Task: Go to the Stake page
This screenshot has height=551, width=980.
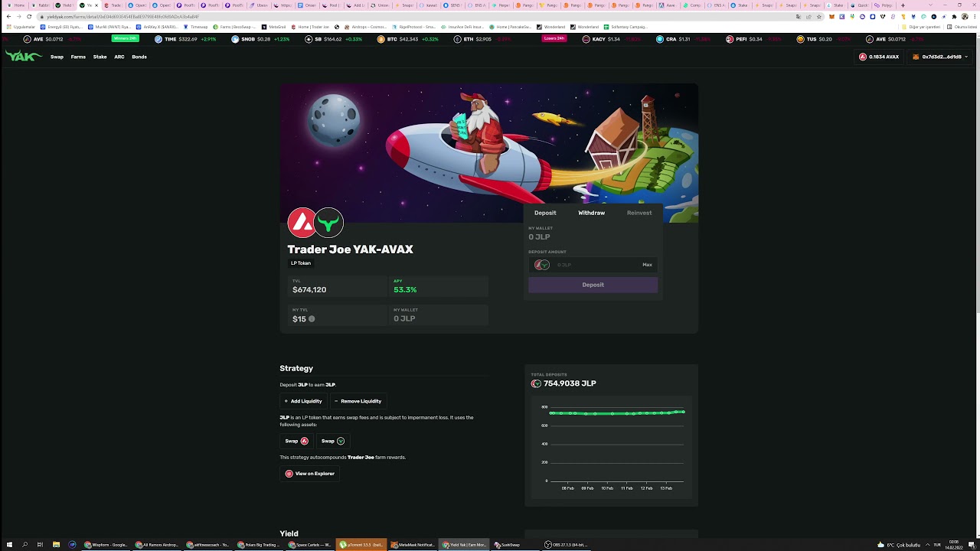Action: (100, 57)
